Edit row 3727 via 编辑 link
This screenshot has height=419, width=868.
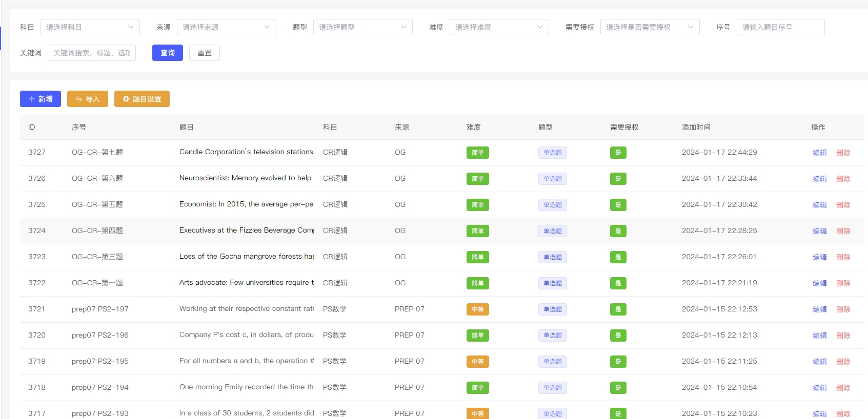(x=819, y=153)
